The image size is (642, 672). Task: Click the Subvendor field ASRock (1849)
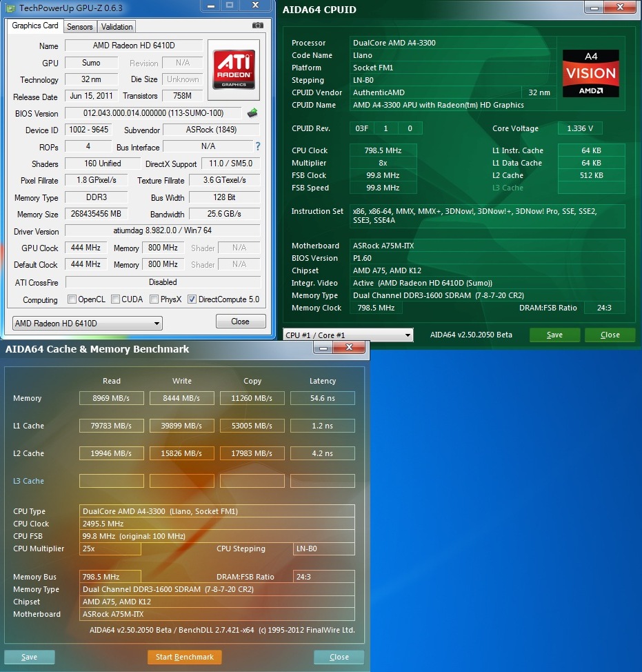tap(211, 130)
